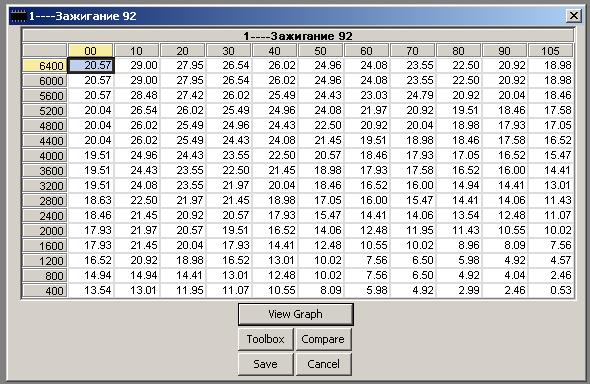590x384 pixels.
Task: Click cell 18.63 in row 2800
Action: 91,200
